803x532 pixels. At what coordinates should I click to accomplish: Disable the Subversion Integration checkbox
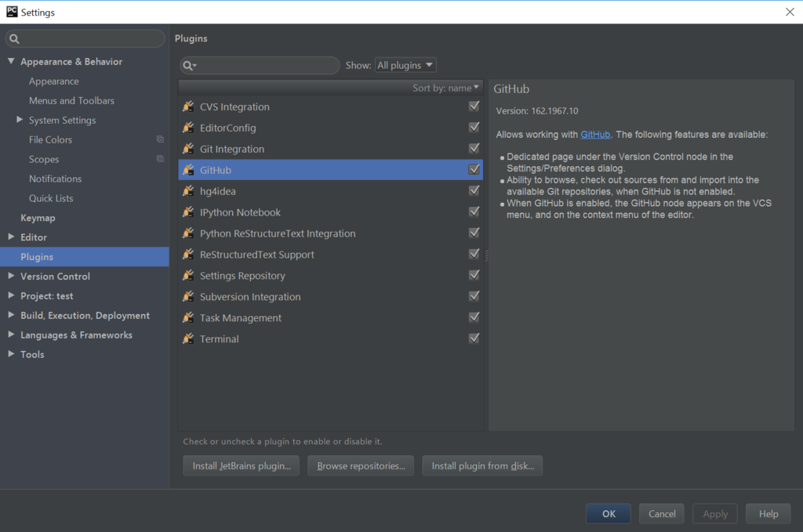tap(474, 295)
